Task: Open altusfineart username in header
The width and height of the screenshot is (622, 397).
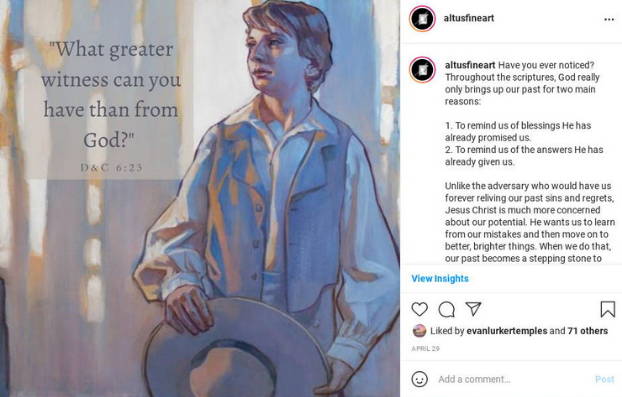Action: point(468,18)
